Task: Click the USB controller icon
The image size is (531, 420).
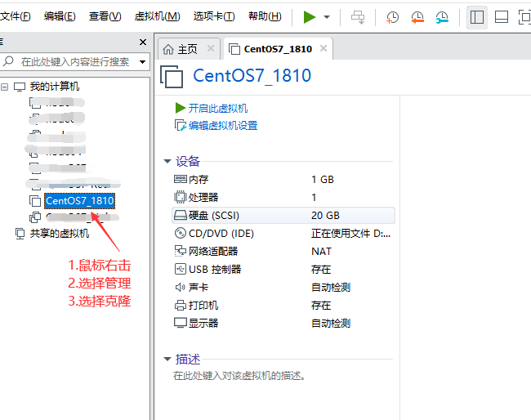Action: [x=181, y=269]
